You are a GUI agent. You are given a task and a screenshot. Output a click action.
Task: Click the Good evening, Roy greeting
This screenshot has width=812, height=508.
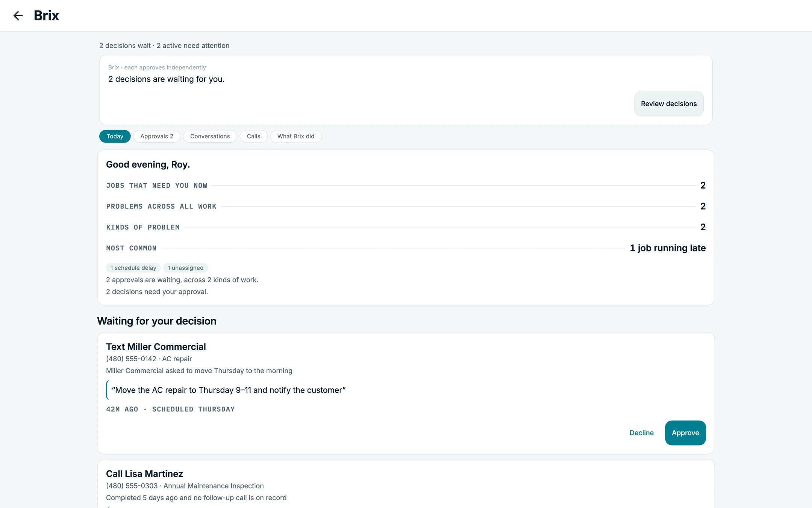pyautogui.click(x=148, y=164)
